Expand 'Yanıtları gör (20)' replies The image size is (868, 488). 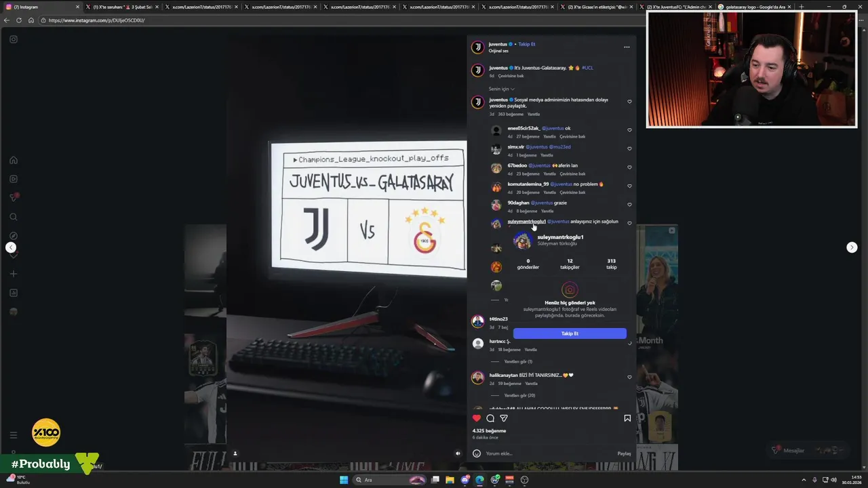(x=519, y=395)
